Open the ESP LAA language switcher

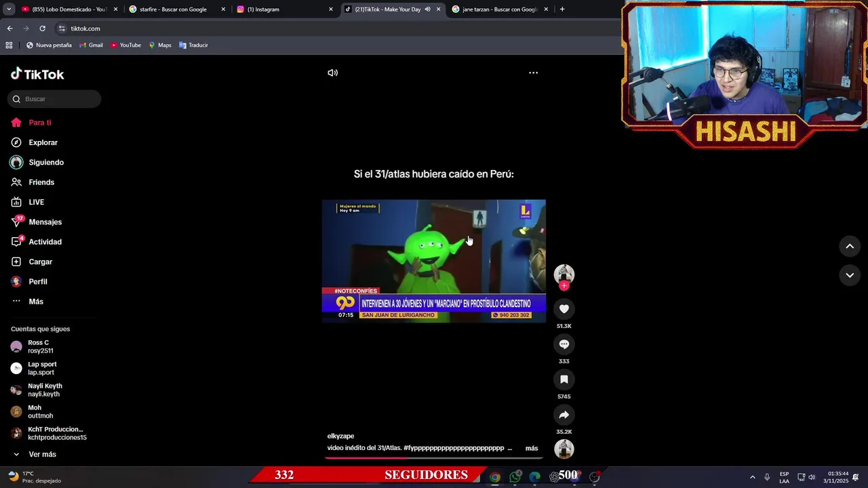point(784,477)
